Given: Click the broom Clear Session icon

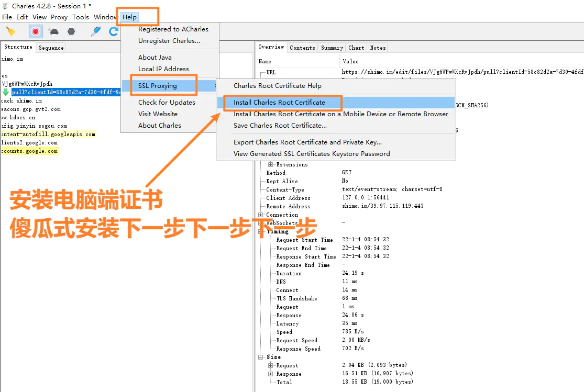Looking at the screenshot, I should [11, 31].
